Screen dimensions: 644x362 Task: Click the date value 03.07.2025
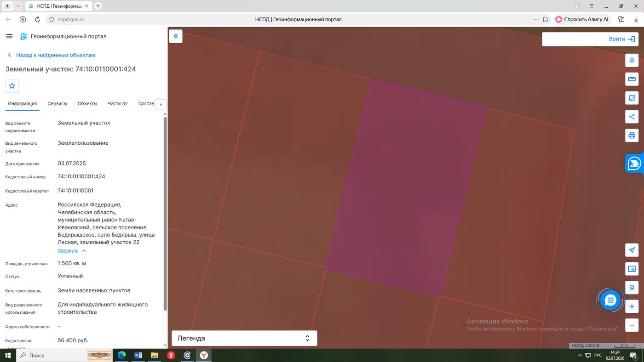pos(72,164)
